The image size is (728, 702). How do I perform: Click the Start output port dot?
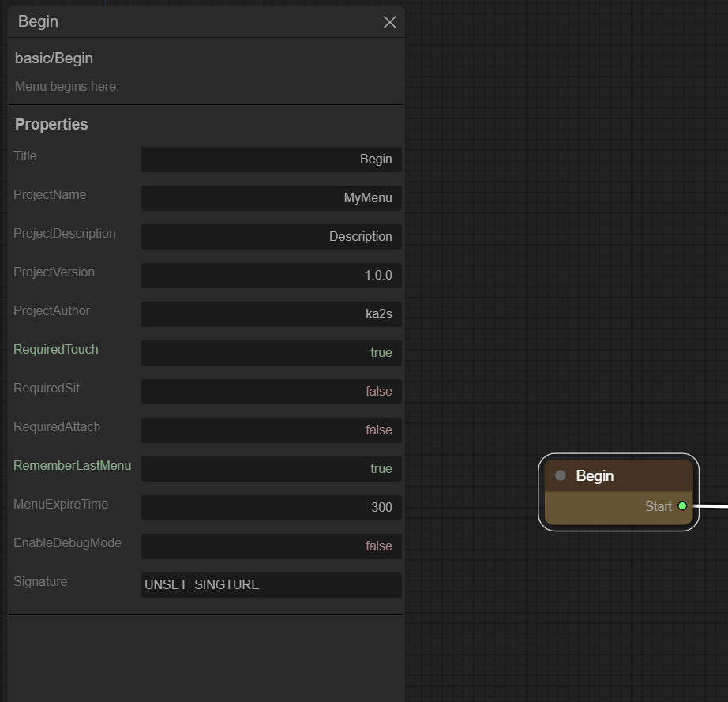tap(682, 506)
